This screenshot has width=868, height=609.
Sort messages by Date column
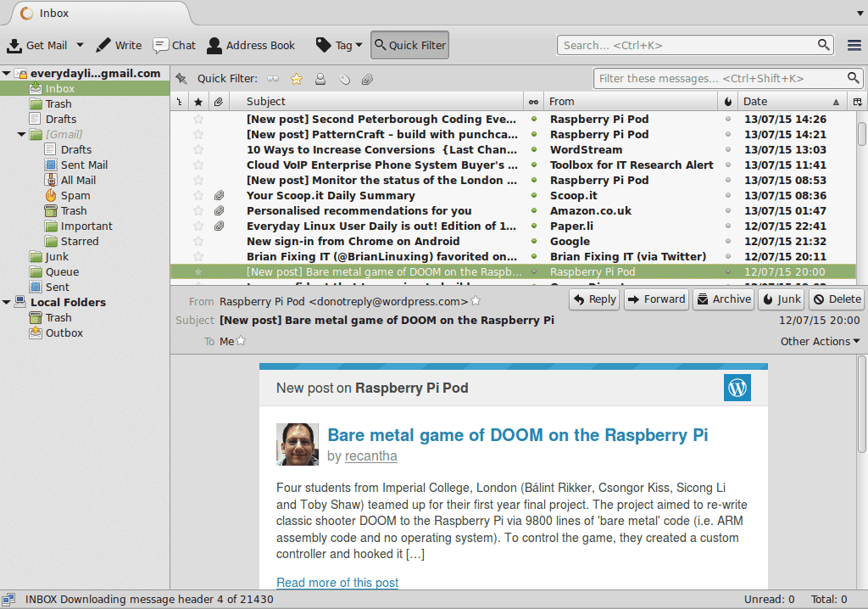pos(793,102)
